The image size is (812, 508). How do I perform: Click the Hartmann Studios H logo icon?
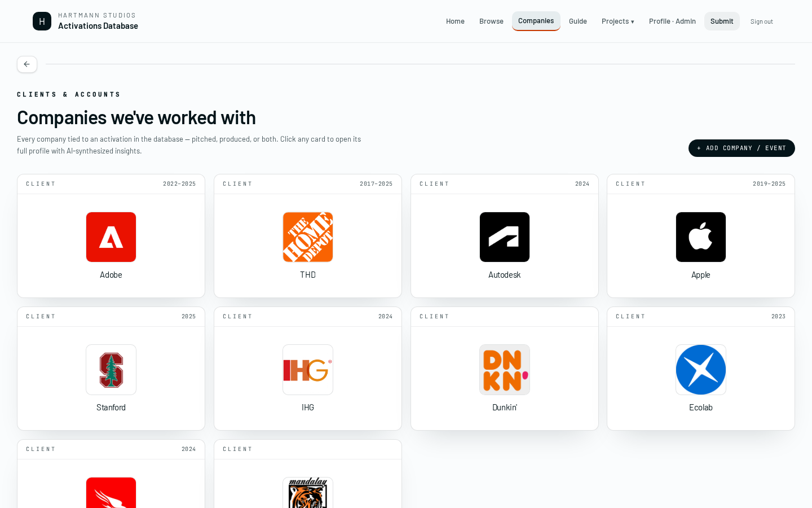42,21
